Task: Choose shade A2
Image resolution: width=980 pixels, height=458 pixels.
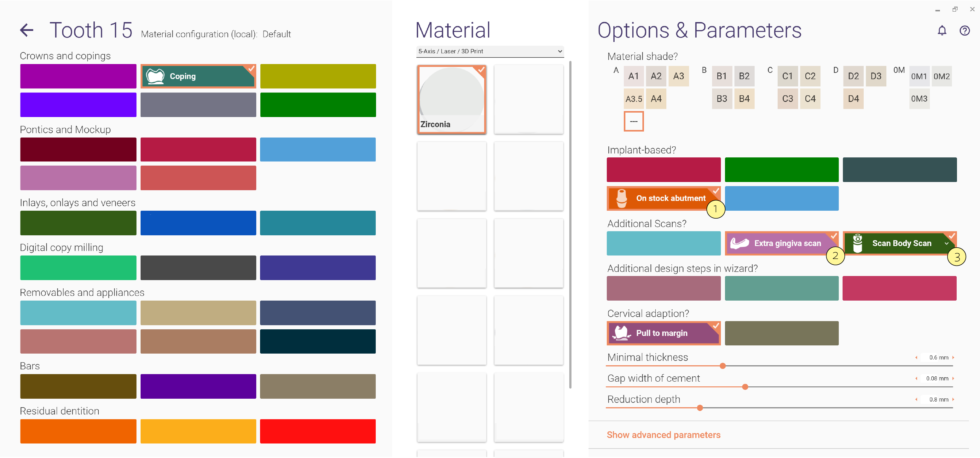Action: tap(656, 76)
